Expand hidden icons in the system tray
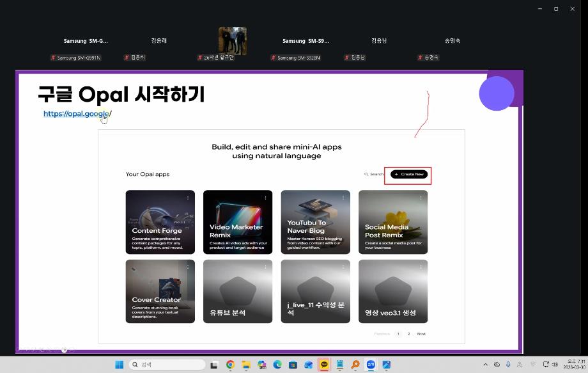Screen dimensions: 588x373 [484, 364]
